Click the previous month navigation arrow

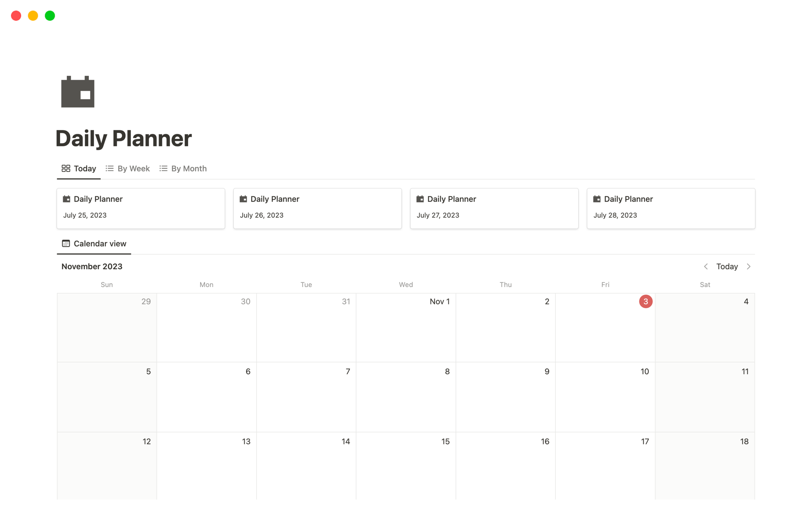pyautogui.click(x=706, y=266)
